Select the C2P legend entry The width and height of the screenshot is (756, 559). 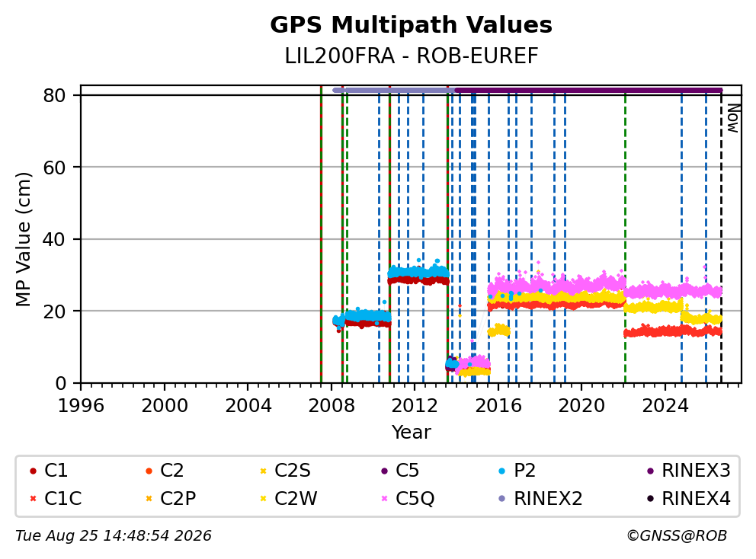(171, 499)
